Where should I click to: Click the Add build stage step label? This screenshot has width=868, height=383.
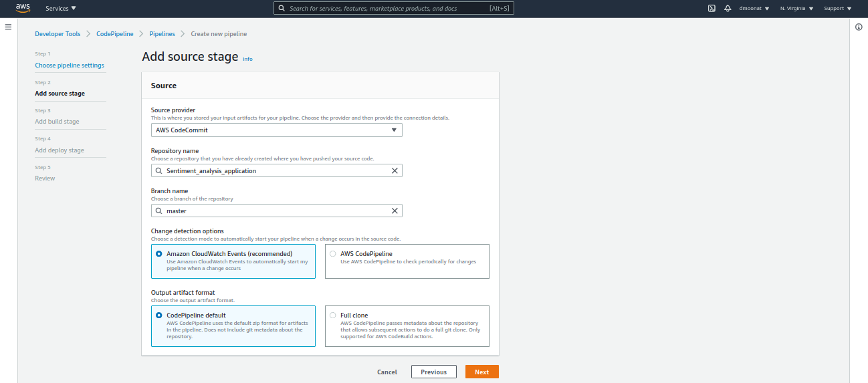click(x=57, y=122)
